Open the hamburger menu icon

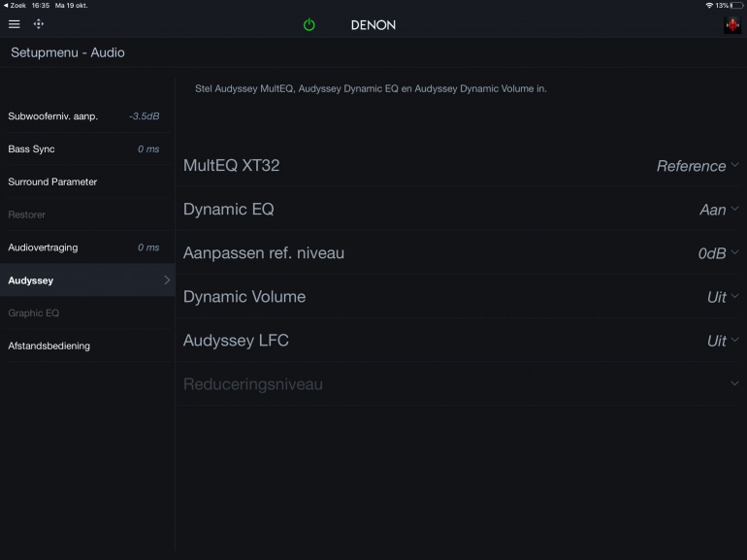click(x=14, y=24)
